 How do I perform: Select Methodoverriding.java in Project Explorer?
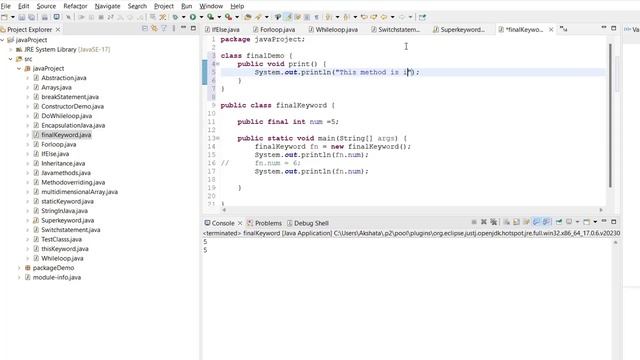click(x=73, y=182)
